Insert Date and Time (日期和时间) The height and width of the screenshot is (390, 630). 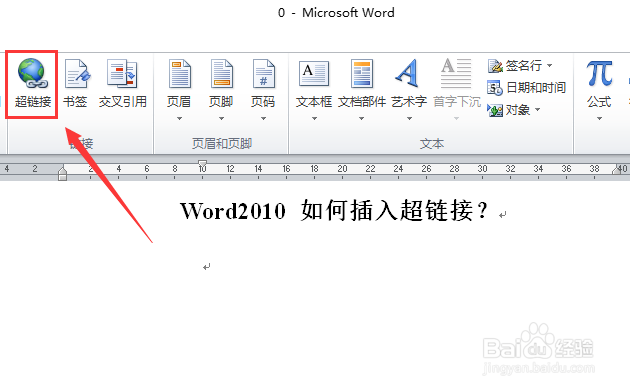[x=526, y=88]
